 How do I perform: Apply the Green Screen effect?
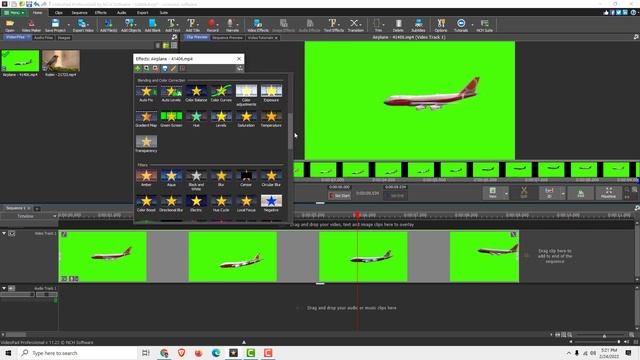171,119
